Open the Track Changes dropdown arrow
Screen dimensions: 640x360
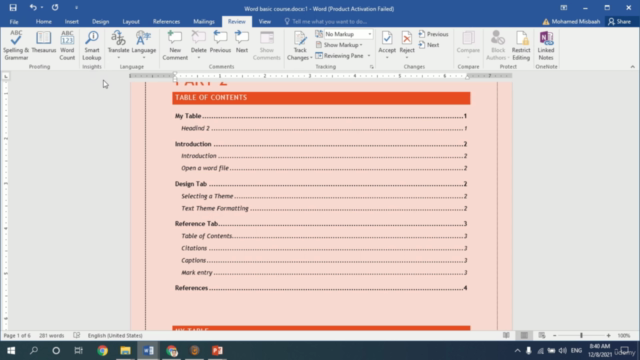[x=311, y=58]
